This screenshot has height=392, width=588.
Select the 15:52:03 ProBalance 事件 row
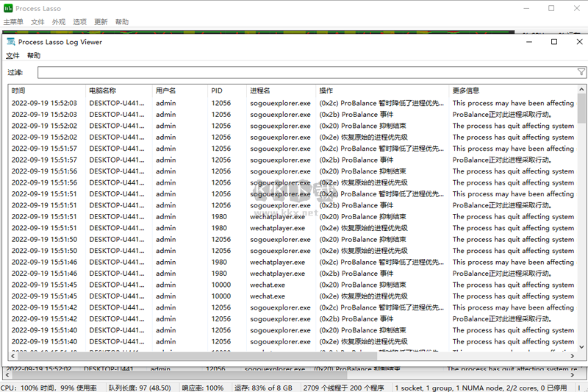(x=293, y=115)
